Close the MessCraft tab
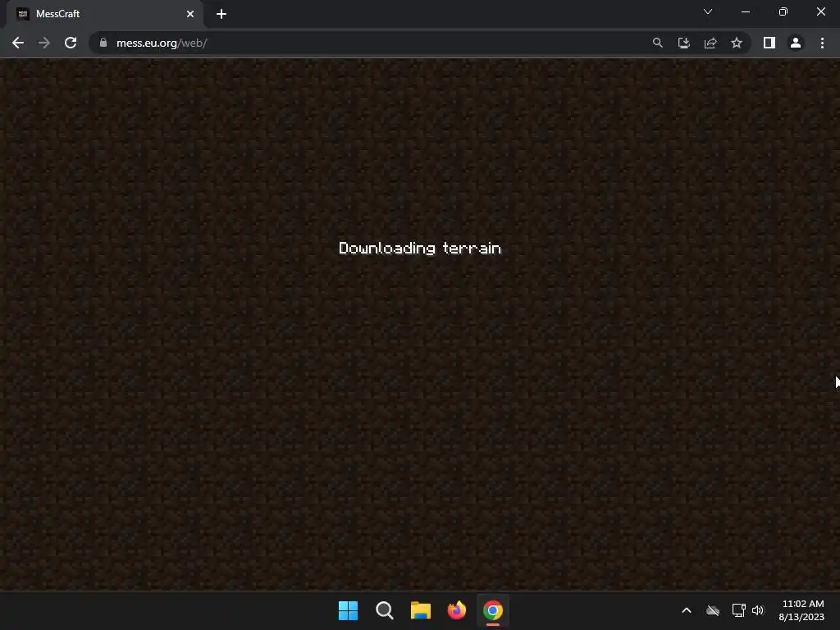 click(190, 14)
